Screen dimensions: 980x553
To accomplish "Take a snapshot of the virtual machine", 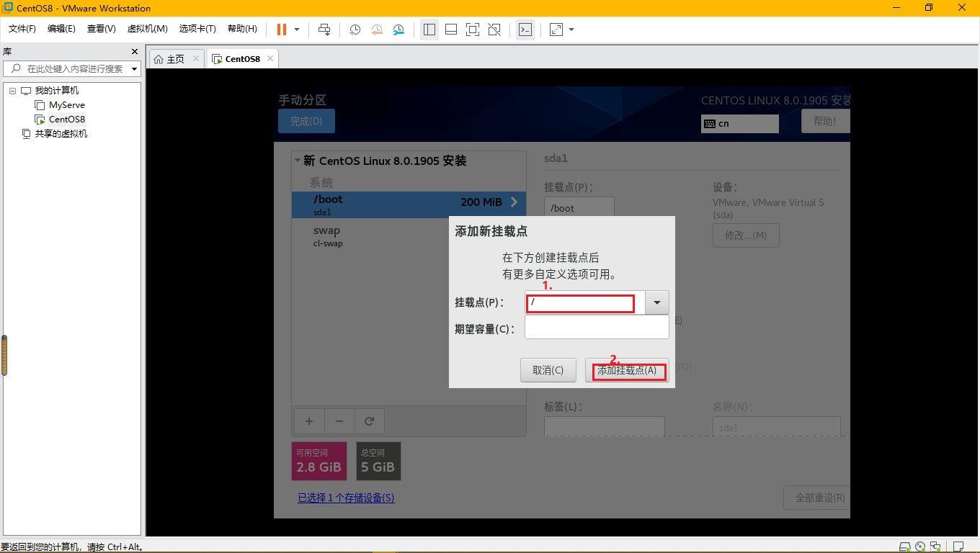I will [x=355, y=30].
